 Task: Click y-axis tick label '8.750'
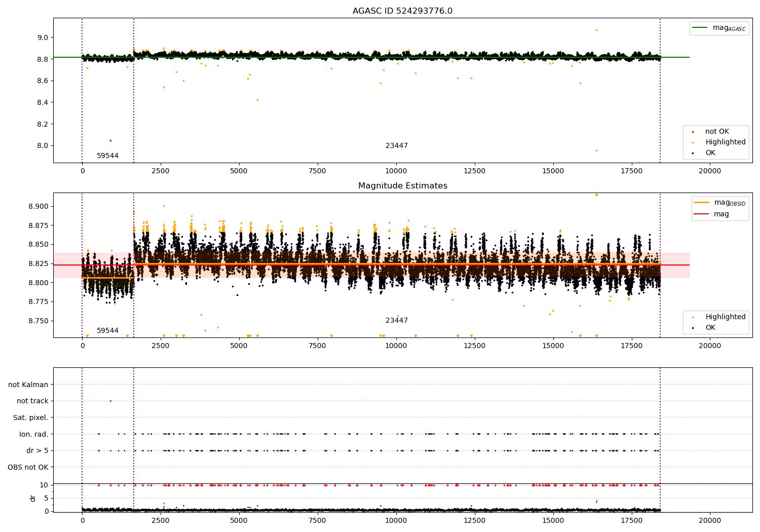38,321
